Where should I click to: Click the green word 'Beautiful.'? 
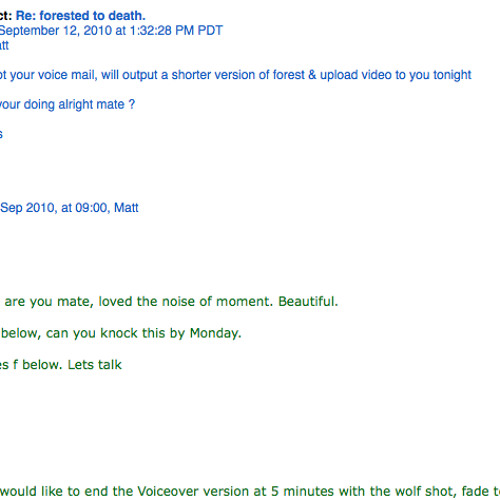click(308, 302)
